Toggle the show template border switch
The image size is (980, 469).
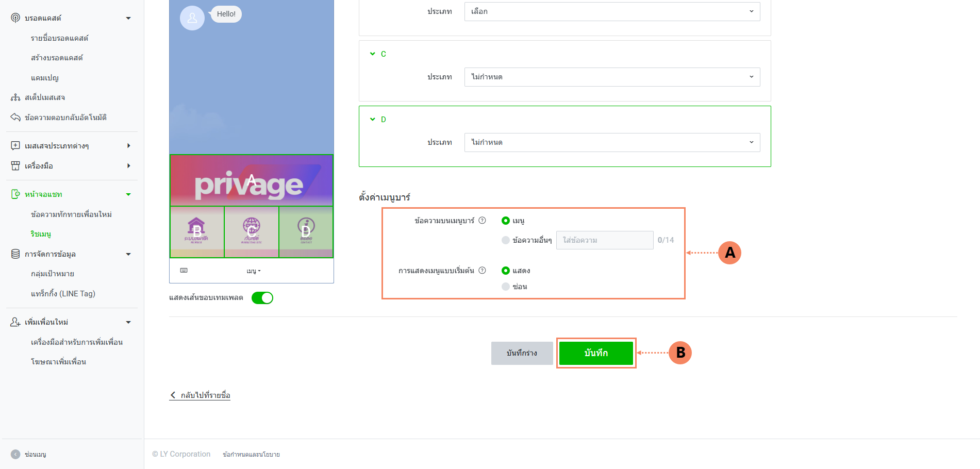262,298
